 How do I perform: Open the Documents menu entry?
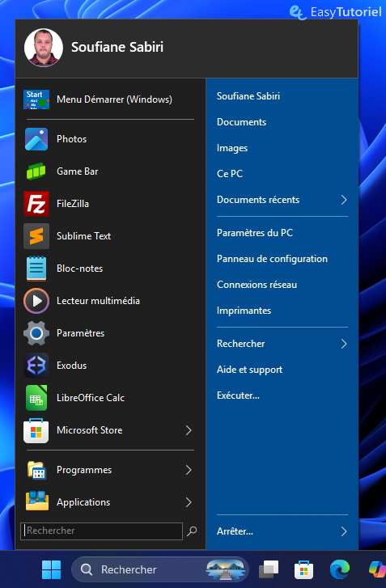(x=242, y=122)
